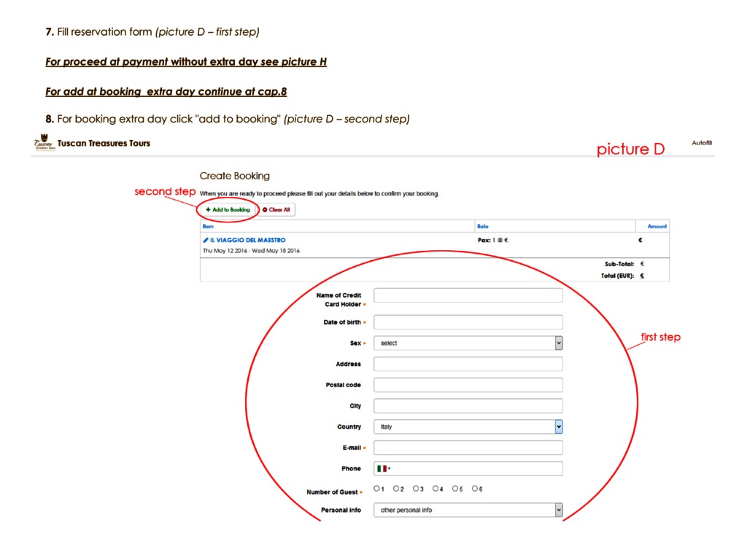This screenshot has width=747, height=560.
Task: Click the pencil edit icon beside Il Viaggio
Action: click(206, 240)
